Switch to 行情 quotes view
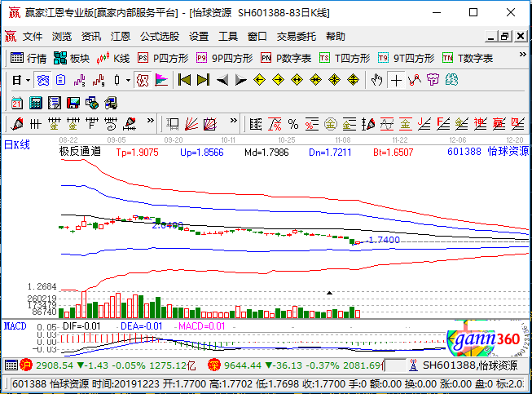532x394 pixels. click(29, 59)
